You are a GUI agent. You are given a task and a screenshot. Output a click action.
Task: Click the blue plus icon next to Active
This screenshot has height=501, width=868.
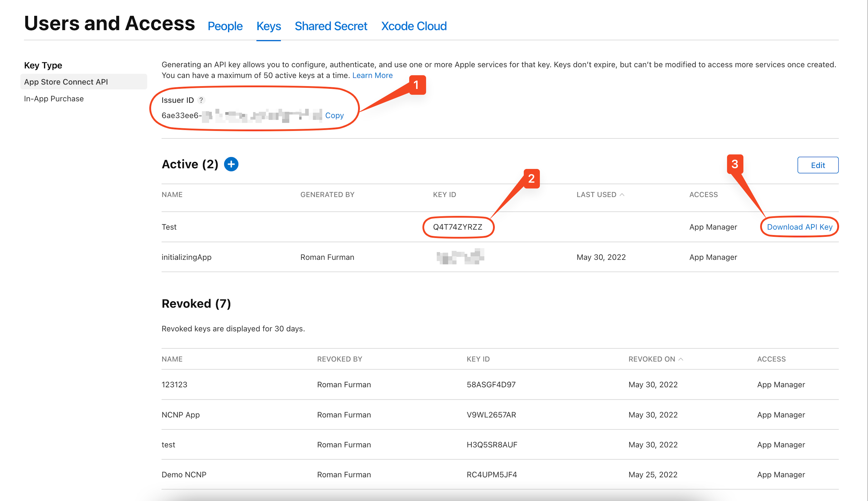tap(231, 164)
